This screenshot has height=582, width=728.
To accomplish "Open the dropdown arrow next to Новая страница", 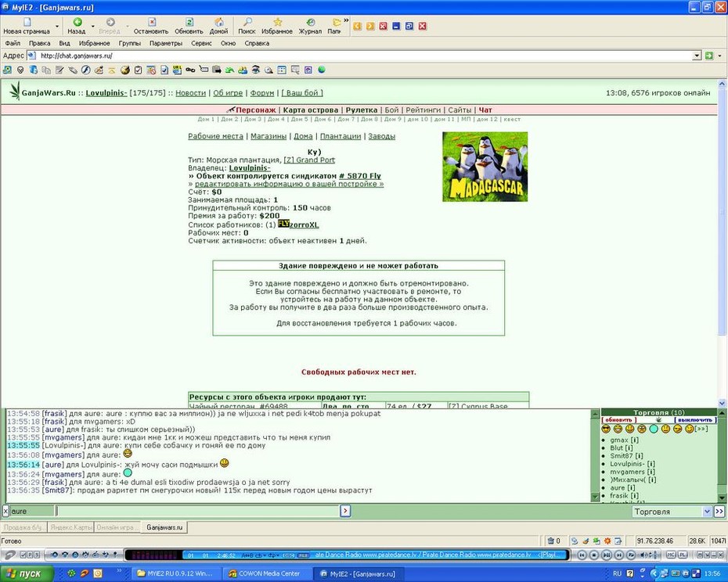I will pos(57,27).
